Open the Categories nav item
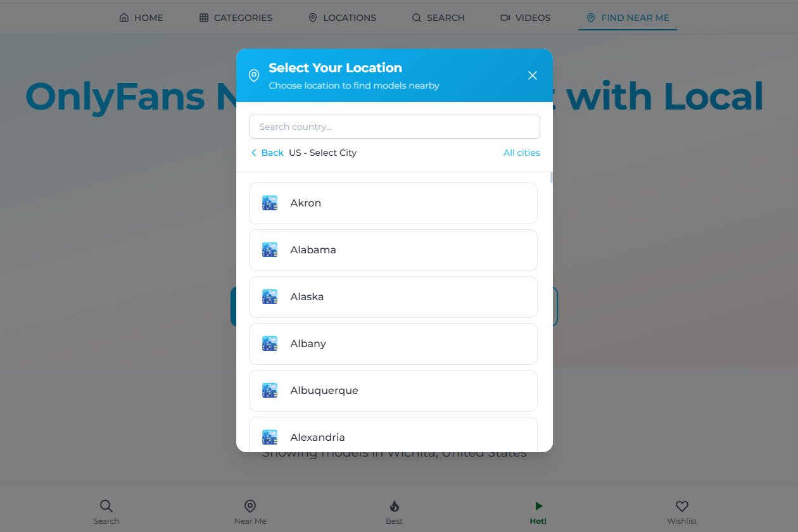This screenshot has height=532, width=798. click(236, 18)
